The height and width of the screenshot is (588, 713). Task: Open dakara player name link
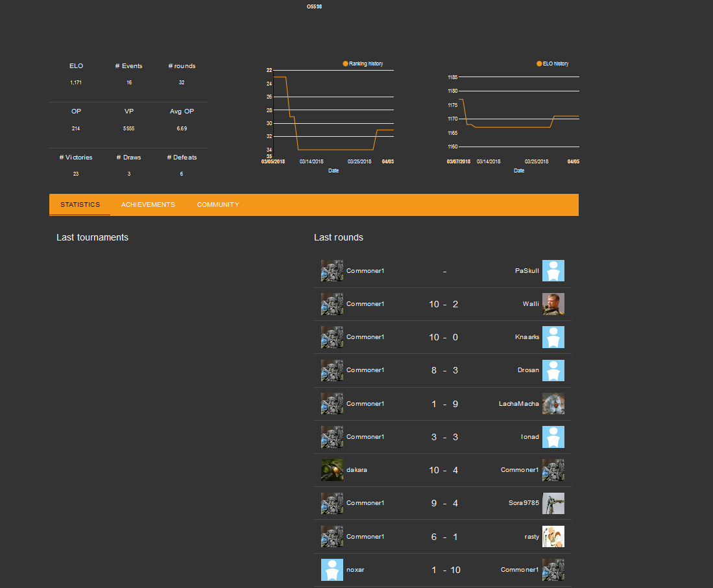(357, 470)
